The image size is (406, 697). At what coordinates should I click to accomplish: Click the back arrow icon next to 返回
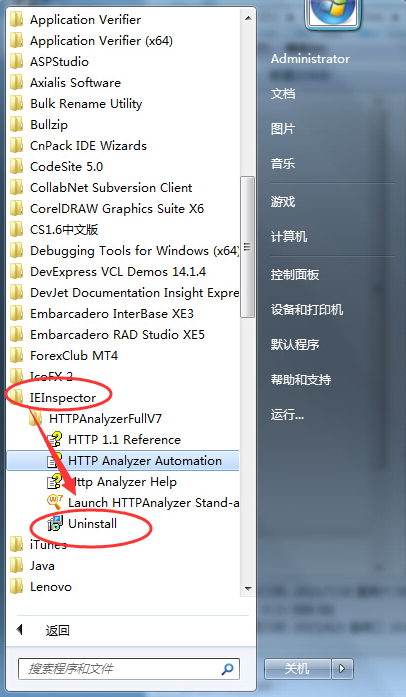[19, 629]
